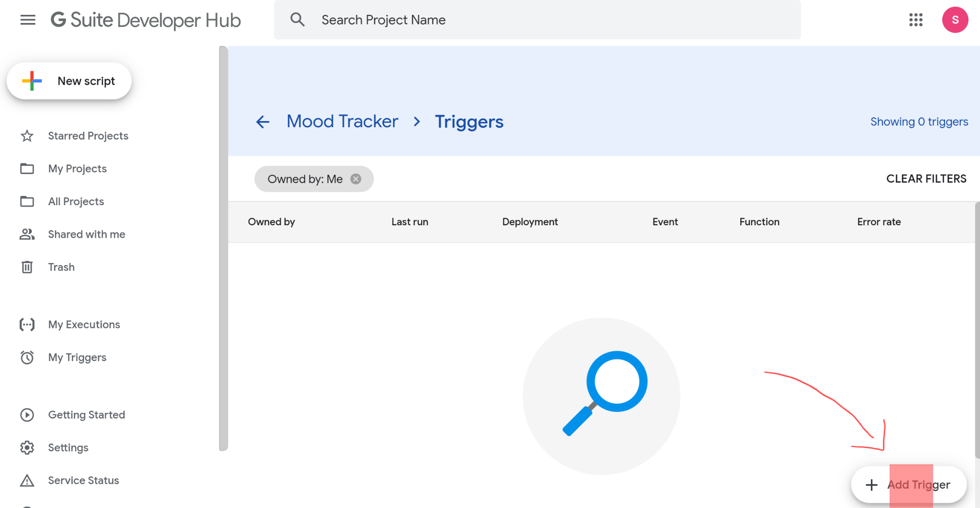Click the Getting Started play icon
Image resolution: width=980 pixels, height=508 pixels.
pyautogui.click(x=27, y=415)
